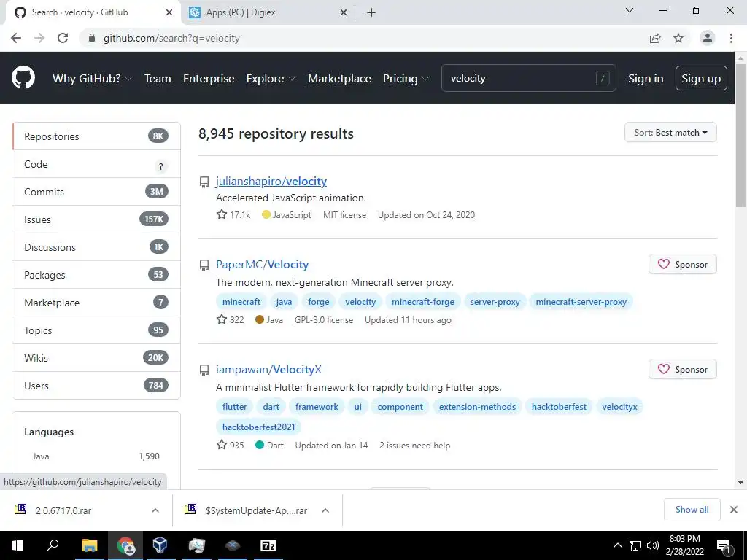Go back with the browser back arrow
The image size is (747, 560).
(16, 38)
